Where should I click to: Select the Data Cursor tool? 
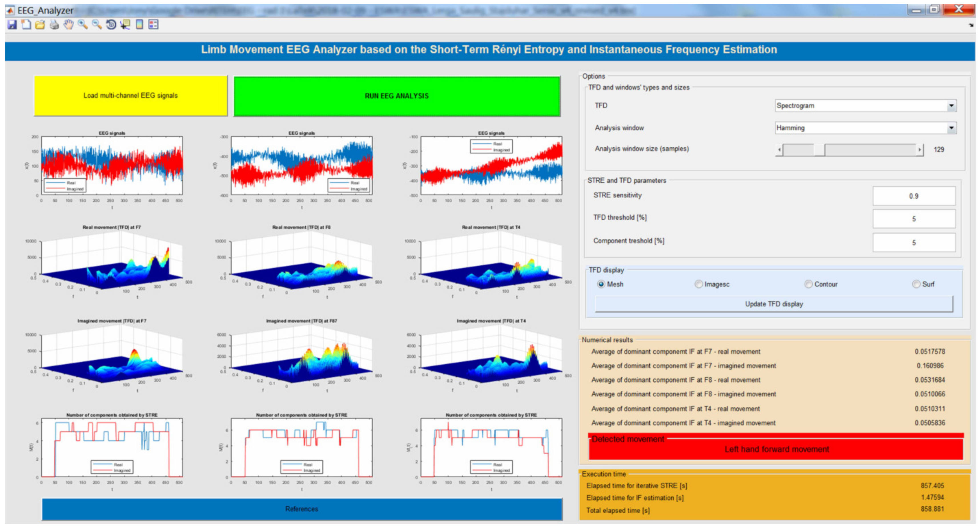pyautogui.click(x=125, y=25)
